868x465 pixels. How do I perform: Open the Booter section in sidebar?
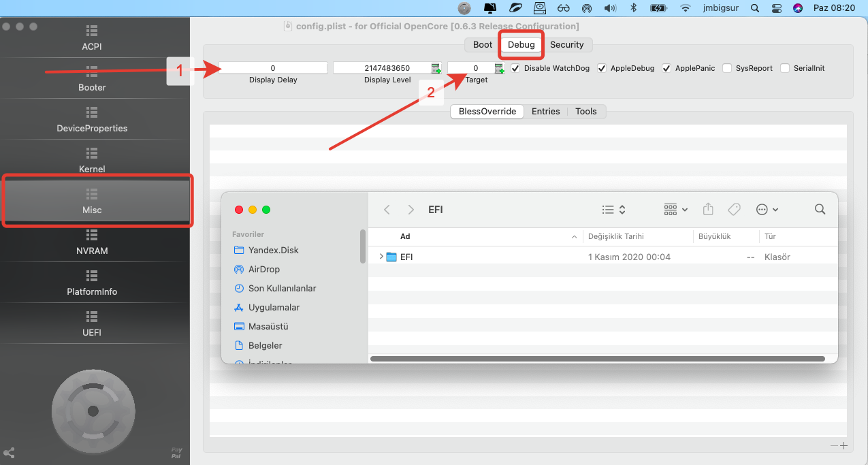coord(92,80)
